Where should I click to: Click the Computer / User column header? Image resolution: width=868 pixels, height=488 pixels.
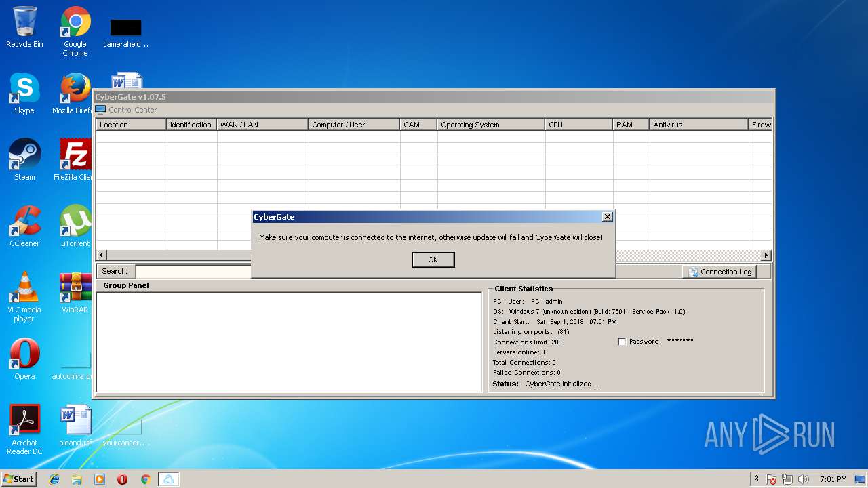354,125
